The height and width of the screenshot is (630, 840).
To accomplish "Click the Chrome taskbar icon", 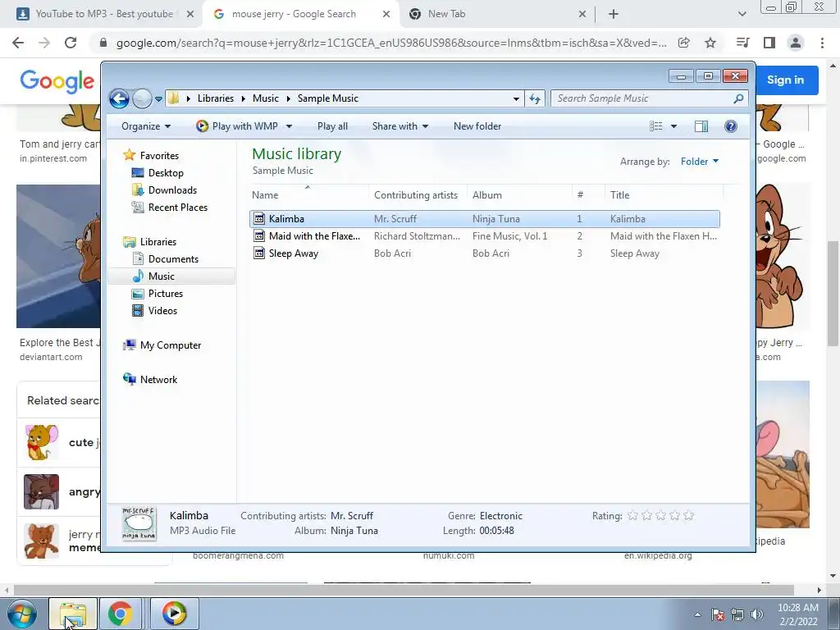I will tap(120, 614).
